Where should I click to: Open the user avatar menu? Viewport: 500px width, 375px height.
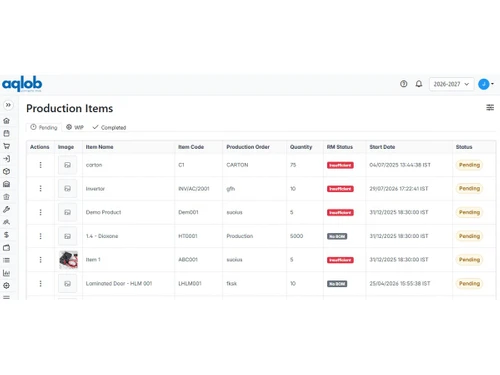486,84
